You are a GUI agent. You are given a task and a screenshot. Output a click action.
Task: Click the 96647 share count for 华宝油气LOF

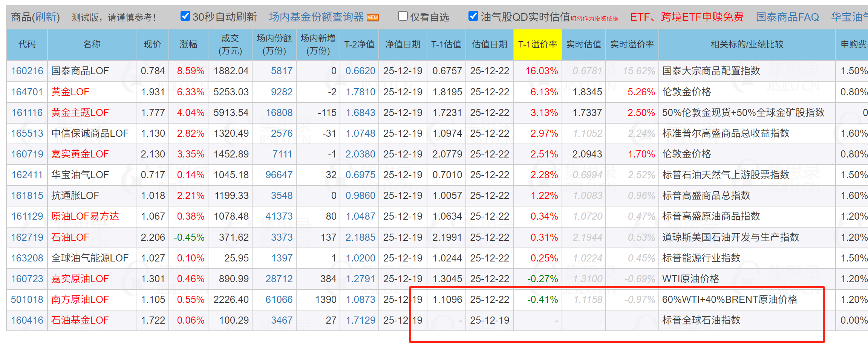pos(279,175)
